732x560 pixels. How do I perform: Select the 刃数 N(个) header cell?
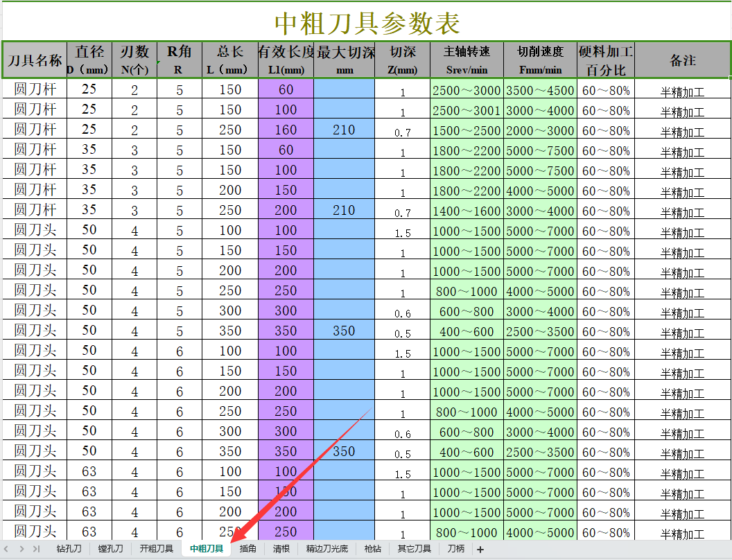pos(134,60)
